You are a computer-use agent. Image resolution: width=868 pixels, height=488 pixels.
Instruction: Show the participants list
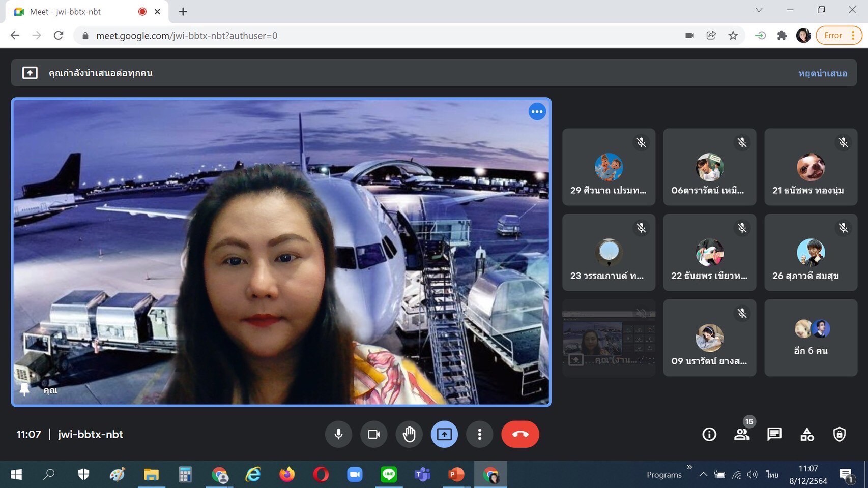742,434
